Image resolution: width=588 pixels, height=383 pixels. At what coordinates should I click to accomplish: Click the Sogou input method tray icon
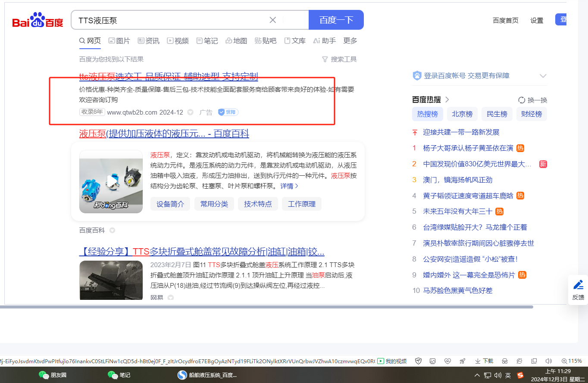(520, 375)
